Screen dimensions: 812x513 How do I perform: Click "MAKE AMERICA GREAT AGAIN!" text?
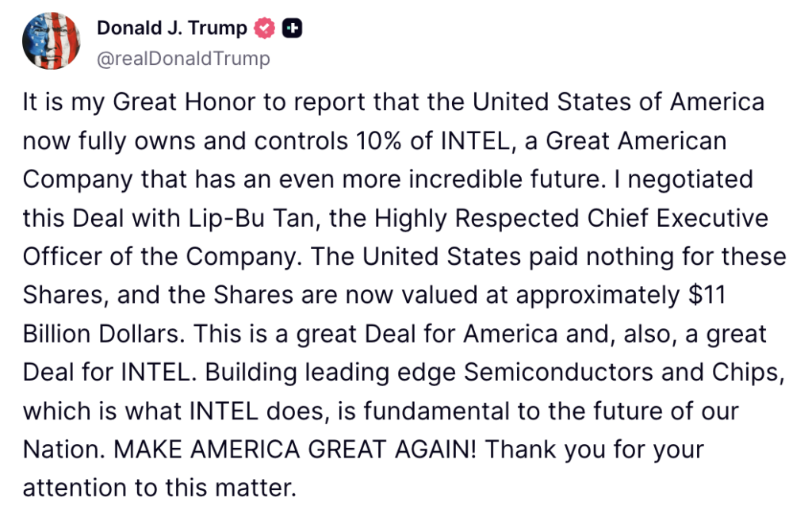click(295, 450)
